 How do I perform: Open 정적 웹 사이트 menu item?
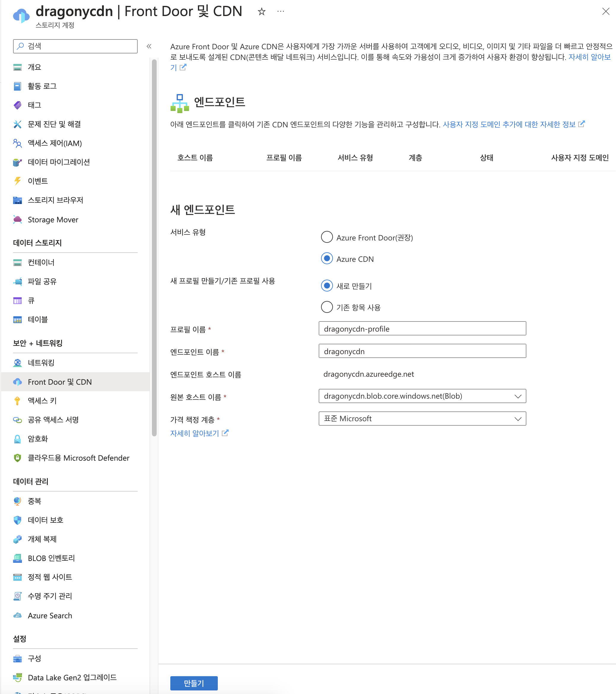[75, 577]
